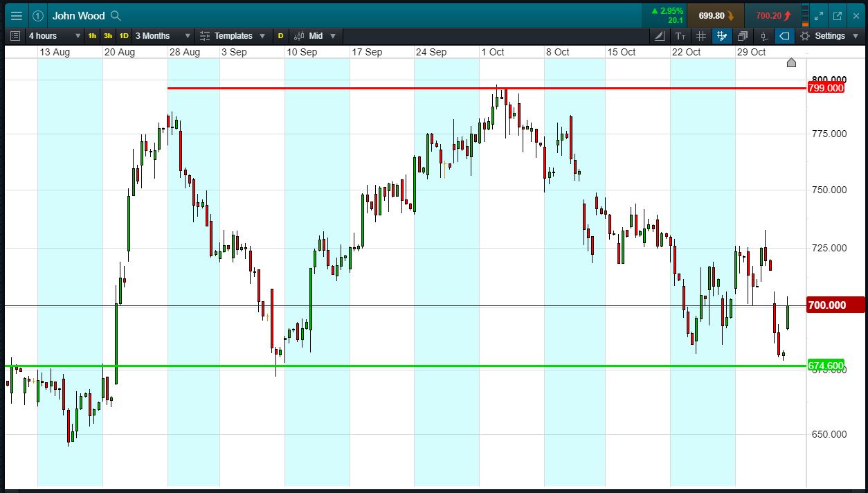
Task: Click the 650.000 price axis label
Action: [x=829, y=434]
